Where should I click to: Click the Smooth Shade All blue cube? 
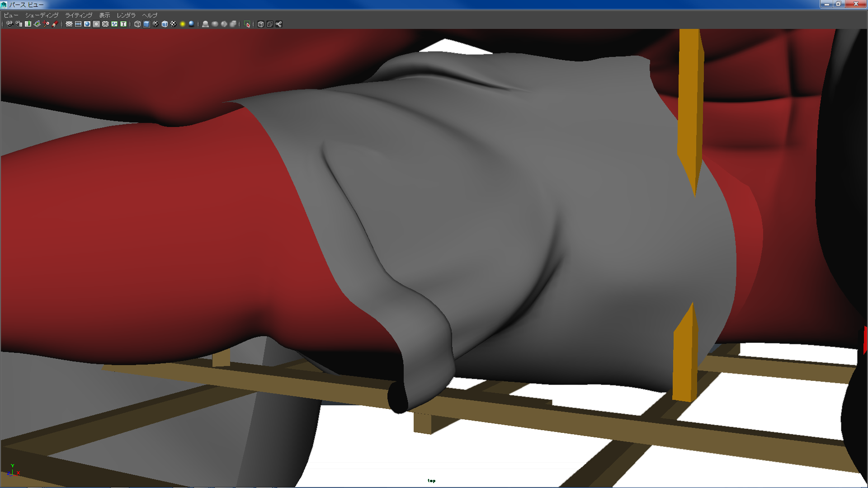point(146,24)
